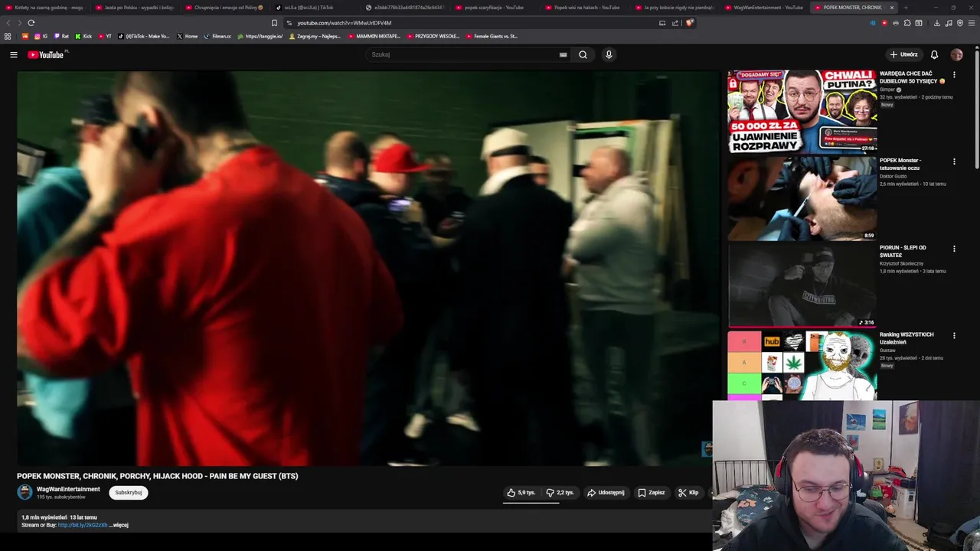The image size is (980, 551).
Task: Close the POPEK MONSTER tab
Action: 891,8
